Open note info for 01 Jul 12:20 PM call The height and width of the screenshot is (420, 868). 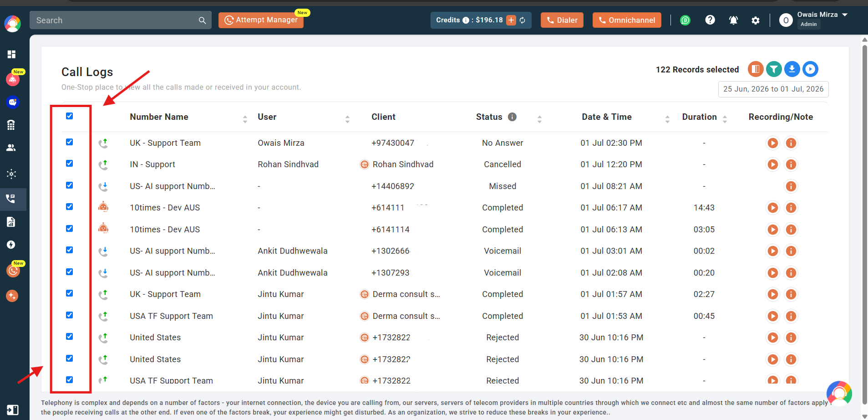(x=791, y=164)
